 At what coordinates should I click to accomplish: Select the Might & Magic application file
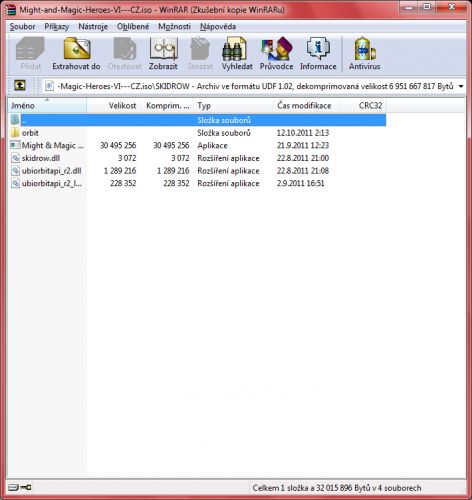[x=47, y=145]
